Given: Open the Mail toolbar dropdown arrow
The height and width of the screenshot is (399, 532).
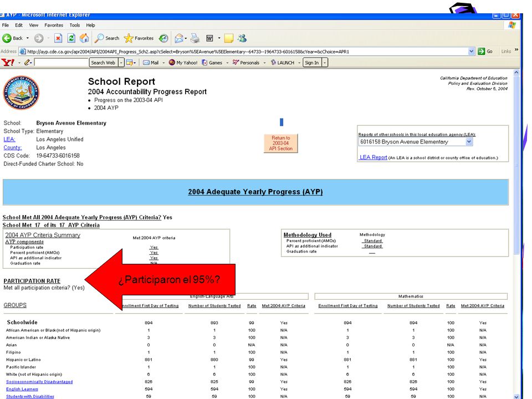Looking at the screenshot, I should click(163, 63).
